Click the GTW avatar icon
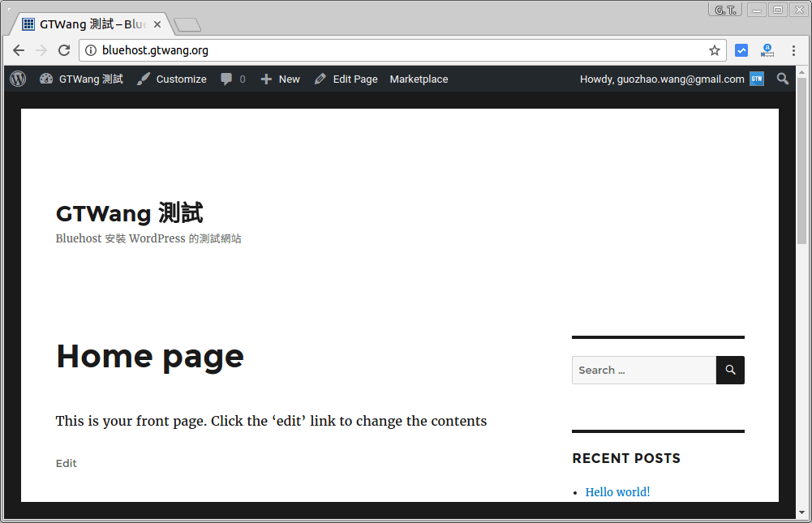 (757, 79)
